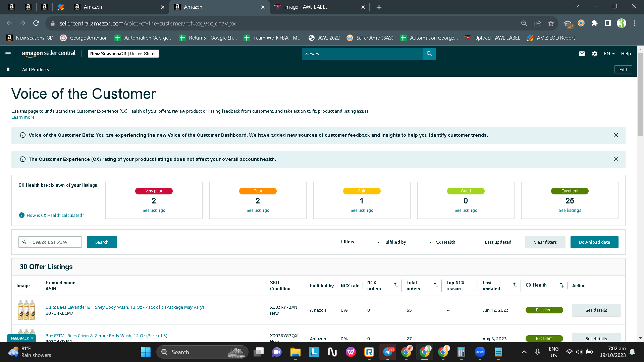Open the browser side panel icon
The width and height of the screenshot is (644, 362).
pyautogui.click(x=608, y=23)
